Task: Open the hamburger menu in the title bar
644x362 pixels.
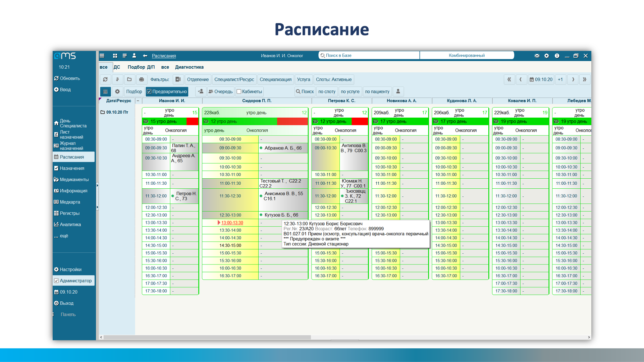Action: point(102,56)
